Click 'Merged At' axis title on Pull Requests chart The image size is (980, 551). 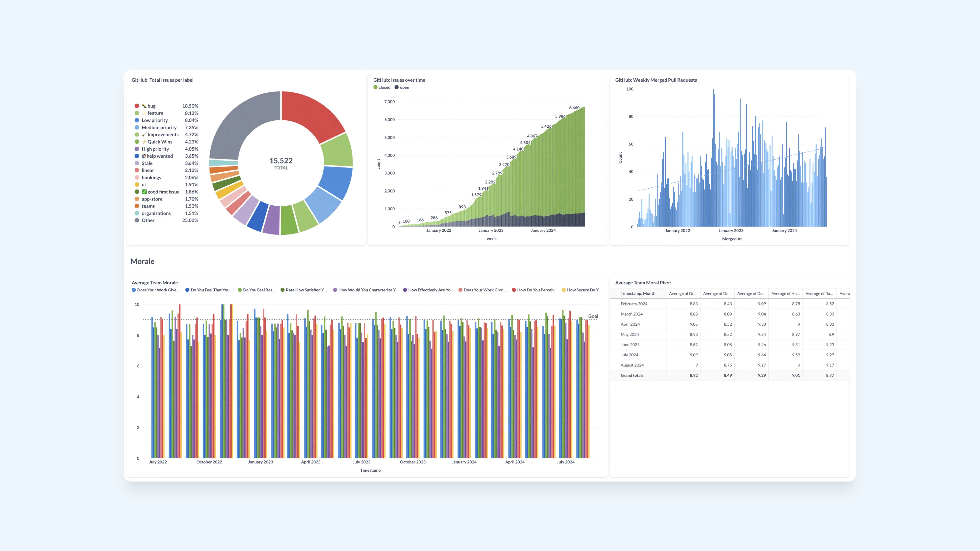tap(732, 239)
